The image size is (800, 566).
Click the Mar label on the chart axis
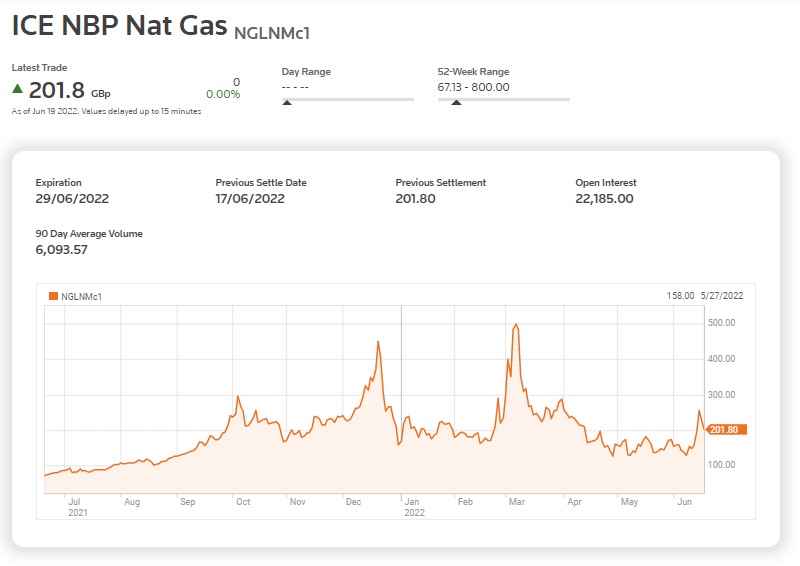coord(515,502)
